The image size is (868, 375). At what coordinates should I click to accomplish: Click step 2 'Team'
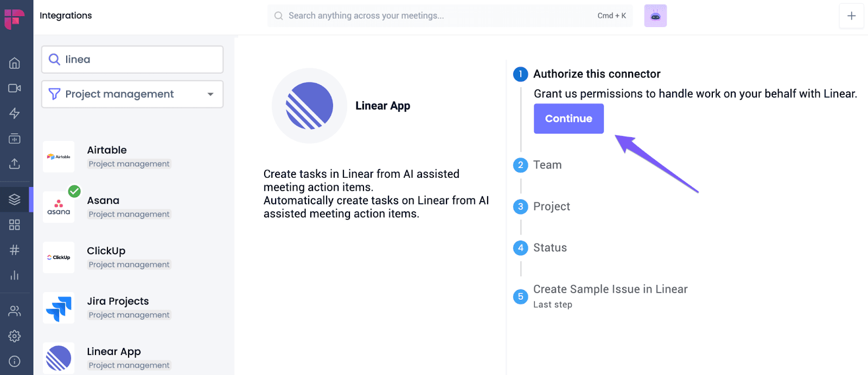click(547, 165)
